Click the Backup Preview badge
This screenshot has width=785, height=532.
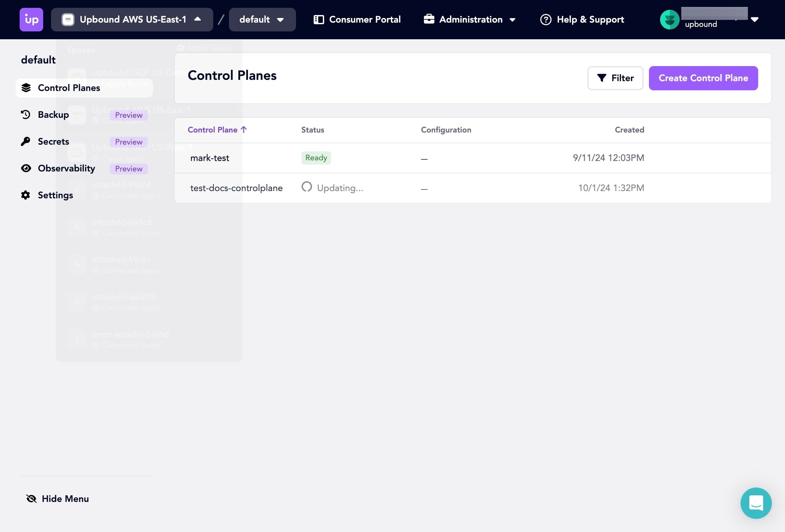tap(129, 115)
